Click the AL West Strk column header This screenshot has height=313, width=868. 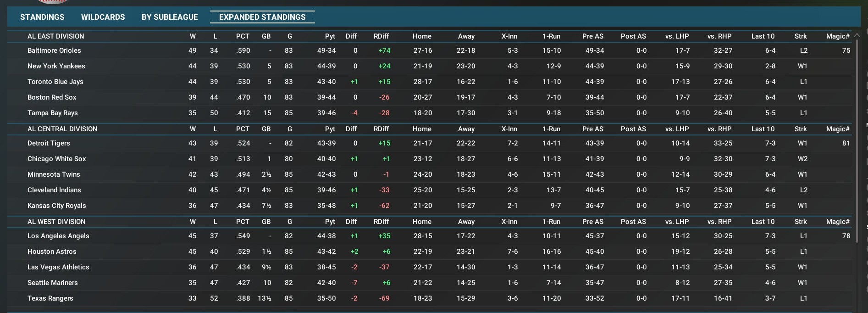click(801, 222)
